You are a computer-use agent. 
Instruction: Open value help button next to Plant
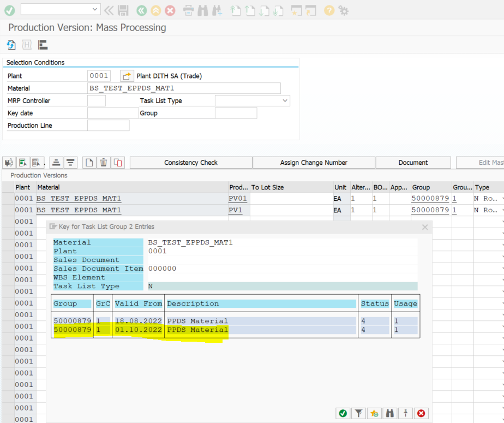coord(127,76)
